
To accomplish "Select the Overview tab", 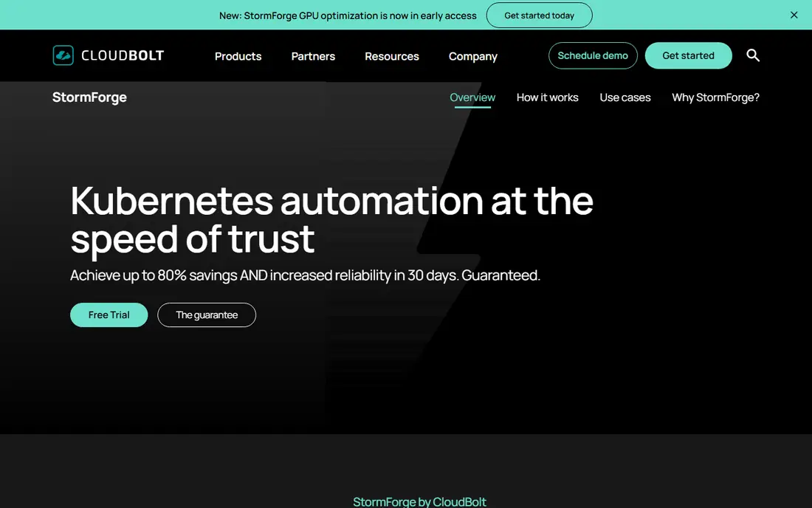I will tap(472, 97).
